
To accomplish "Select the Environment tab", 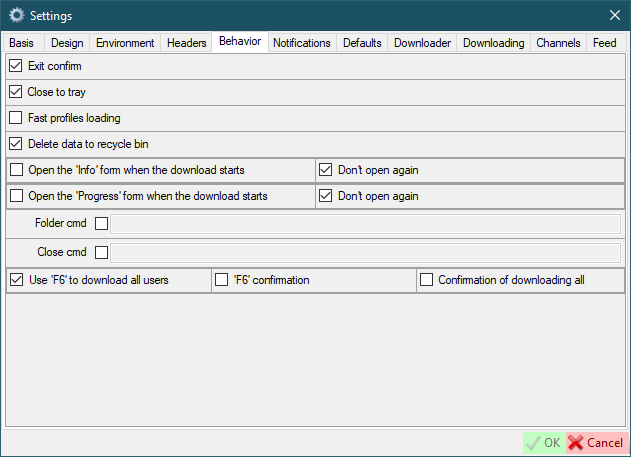I will pyautogui.click(x=125, y=44).
